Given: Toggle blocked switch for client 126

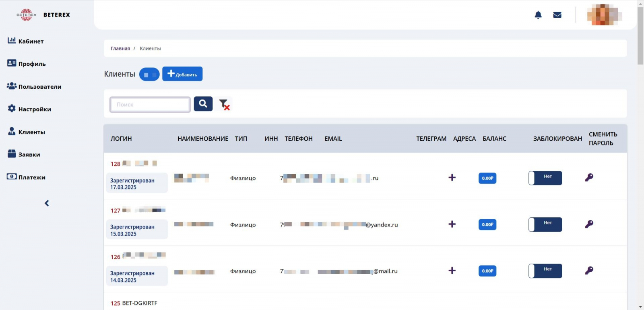Looking at the screenshot, I should coord(545,271).
